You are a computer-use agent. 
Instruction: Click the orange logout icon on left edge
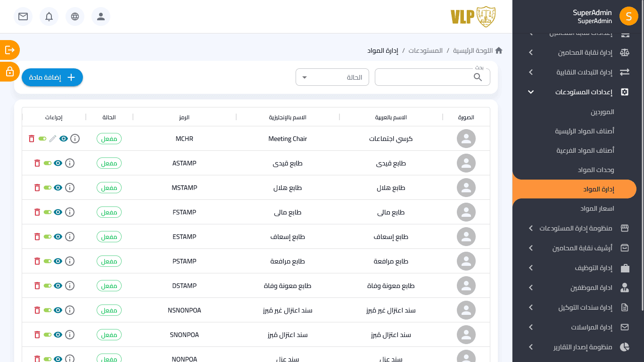[9, 49]
